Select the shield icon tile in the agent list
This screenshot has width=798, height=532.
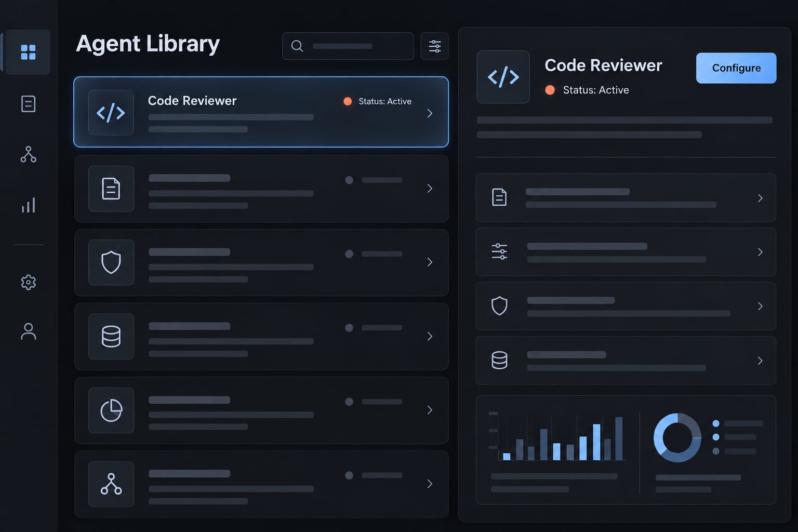(111, 262)
